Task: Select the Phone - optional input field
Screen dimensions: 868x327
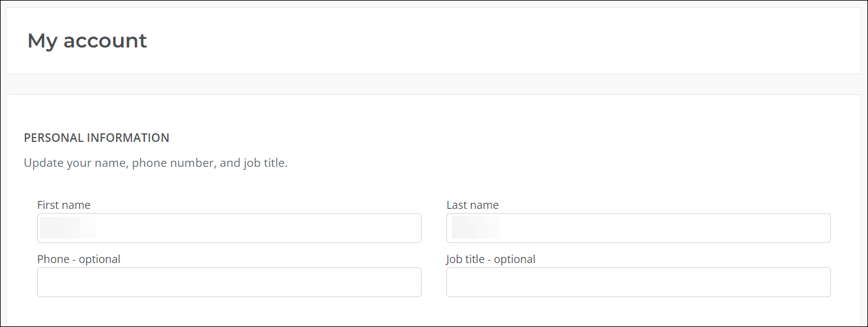Action: point(229,282)
